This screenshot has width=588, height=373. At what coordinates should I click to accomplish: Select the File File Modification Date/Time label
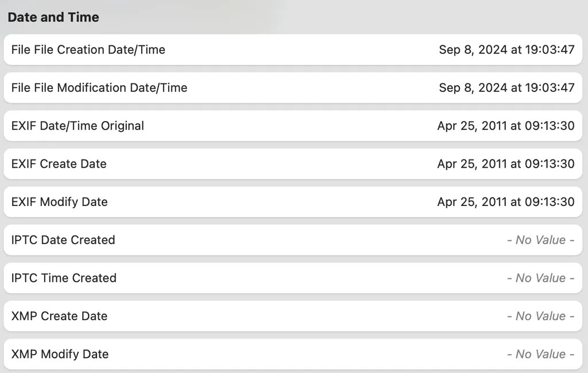[x=99, y=88]
